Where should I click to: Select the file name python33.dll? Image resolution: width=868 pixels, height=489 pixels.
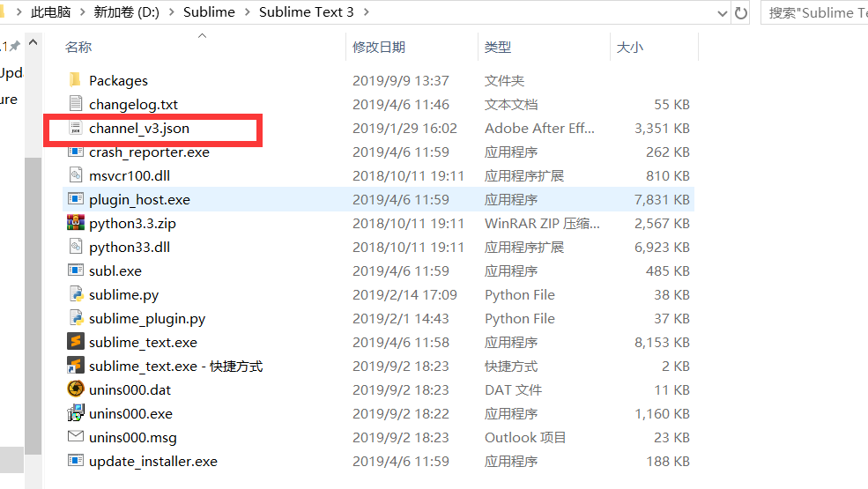pos(130,248)
